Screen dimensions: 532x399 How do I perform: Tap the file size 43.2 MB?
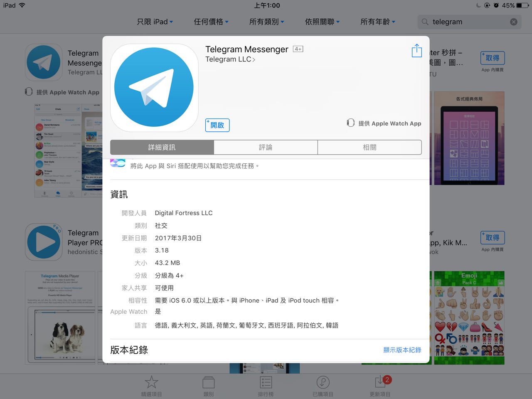[167, 263]
